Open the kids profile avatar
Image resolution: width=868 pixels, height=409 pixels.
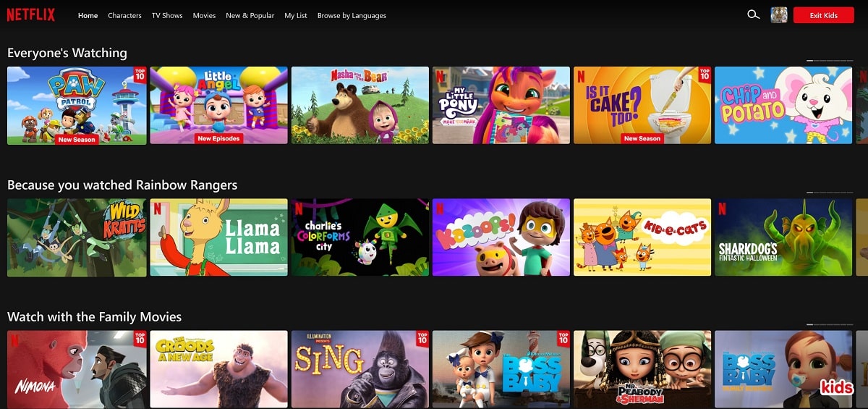click(779, 15)
